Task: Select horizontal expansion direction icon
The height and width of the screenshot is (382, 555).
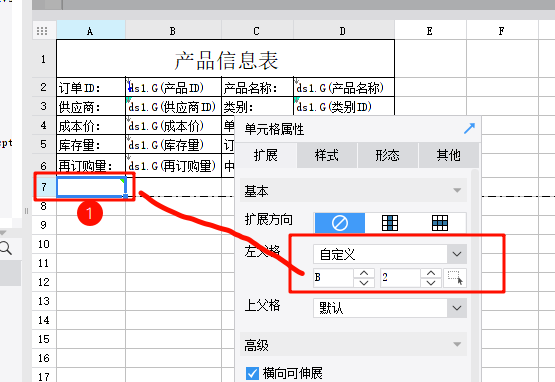Action: point(440,223)
